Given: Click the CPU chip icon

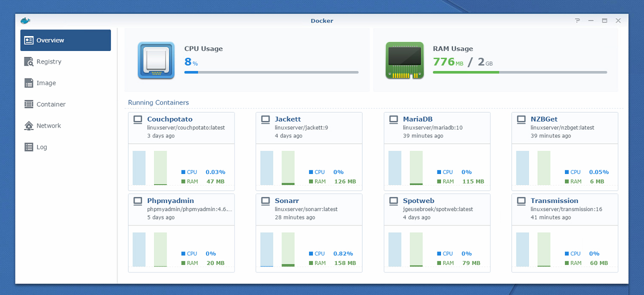Looking at the screenshot, I should (x=156, y=60).
